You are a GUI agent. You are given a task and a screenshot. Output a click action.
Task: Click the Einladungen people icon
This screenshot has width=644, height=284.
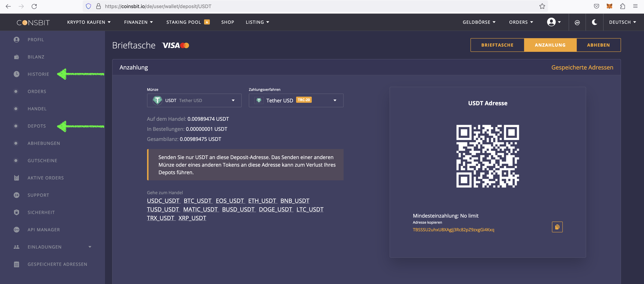[17, 247]
